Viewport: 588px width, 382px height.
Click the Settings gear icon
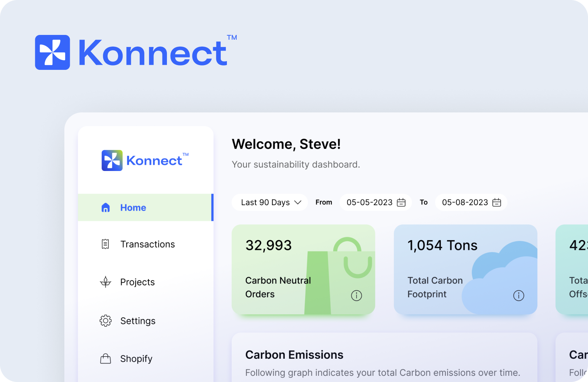[x=105, y=321]
